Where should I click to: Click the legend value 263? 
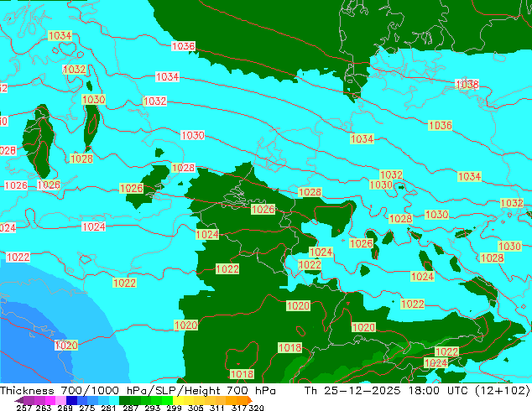(44, 408)
